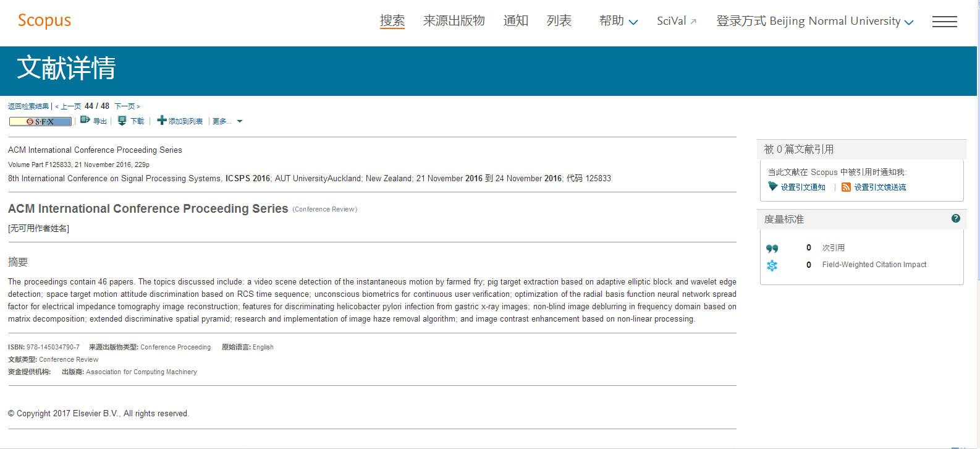The image size is (980, 449).
Task: Click the 导出 export link
Action: coord(100,121)
